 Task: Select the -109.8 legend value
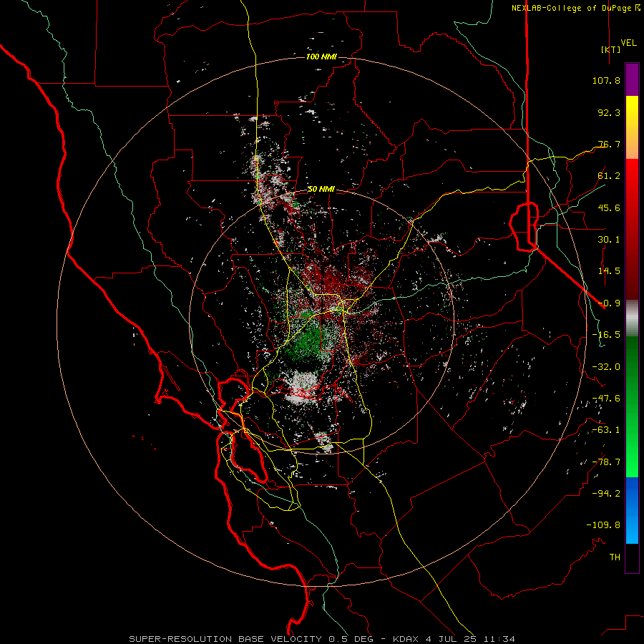point(603,525)
